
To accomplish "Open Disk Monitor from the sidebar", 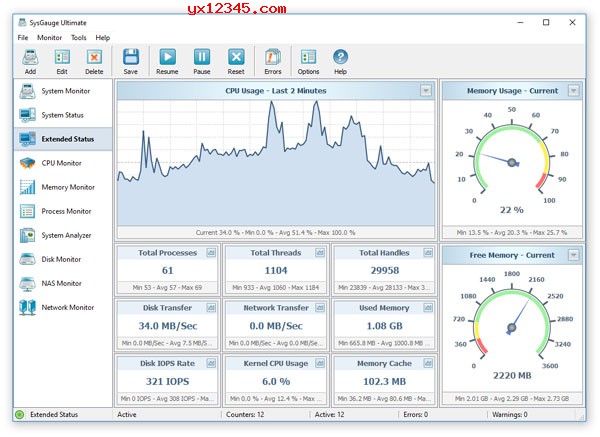I will click(63, 259).
